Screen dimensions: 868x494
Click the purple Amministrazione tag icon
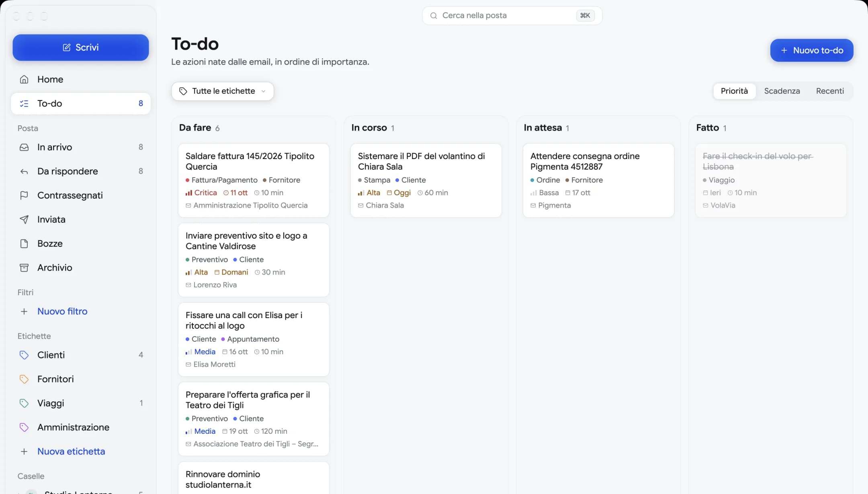(24, 427)
